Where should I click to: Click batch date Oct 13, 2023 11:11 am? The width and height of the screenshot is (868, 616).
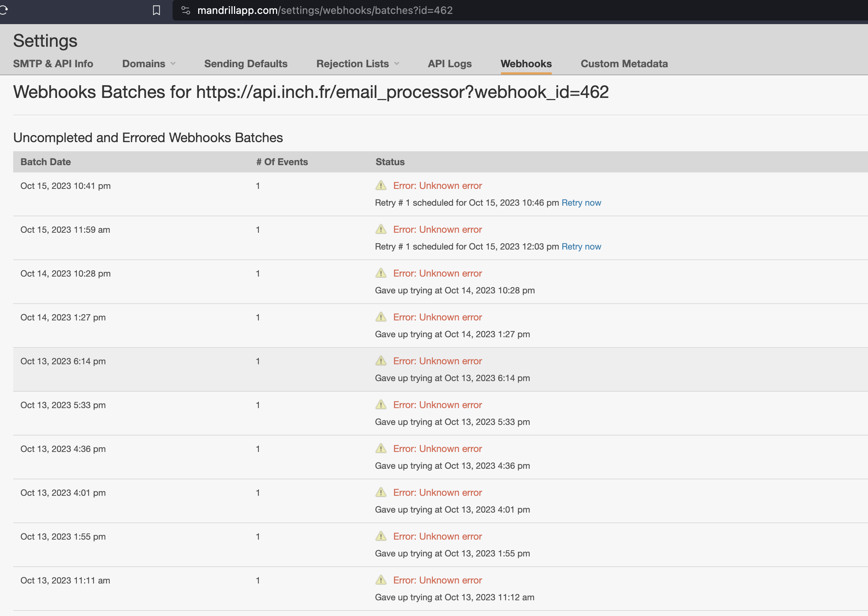(x=65, y=580)
